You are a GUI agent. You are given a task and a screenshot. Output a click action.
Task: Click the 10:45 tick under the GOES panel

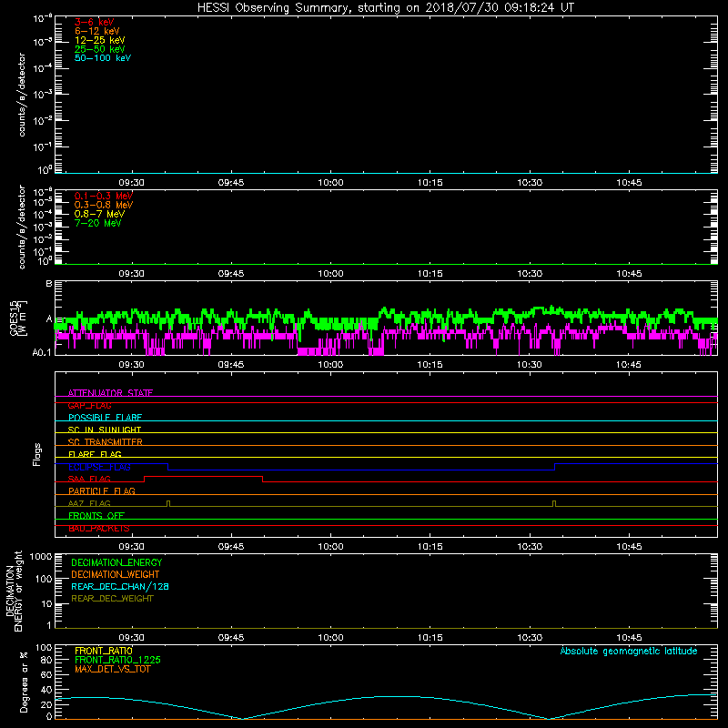(x=629, y=365)
